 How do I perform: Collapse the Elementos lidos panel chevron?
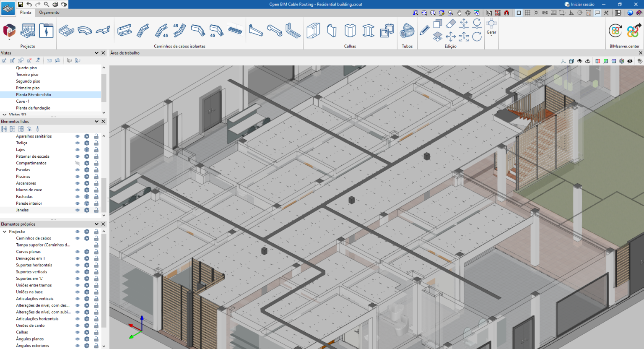coord(96,121)
